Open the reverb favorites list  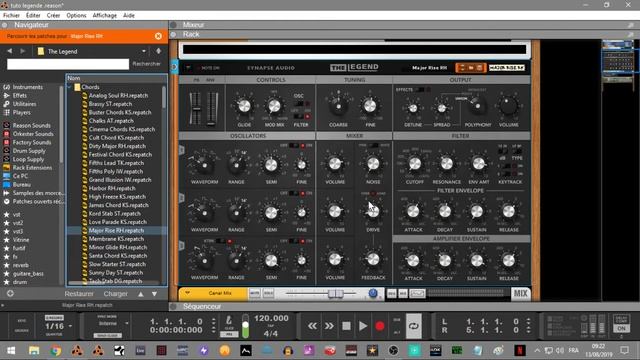click(20, 265)
